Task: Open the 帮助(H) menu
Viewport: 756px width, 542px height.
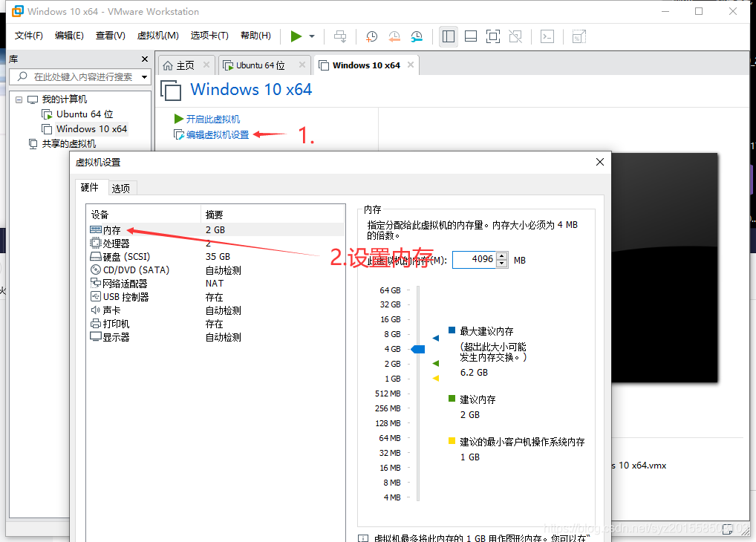Action: click(x=255, y=35)
